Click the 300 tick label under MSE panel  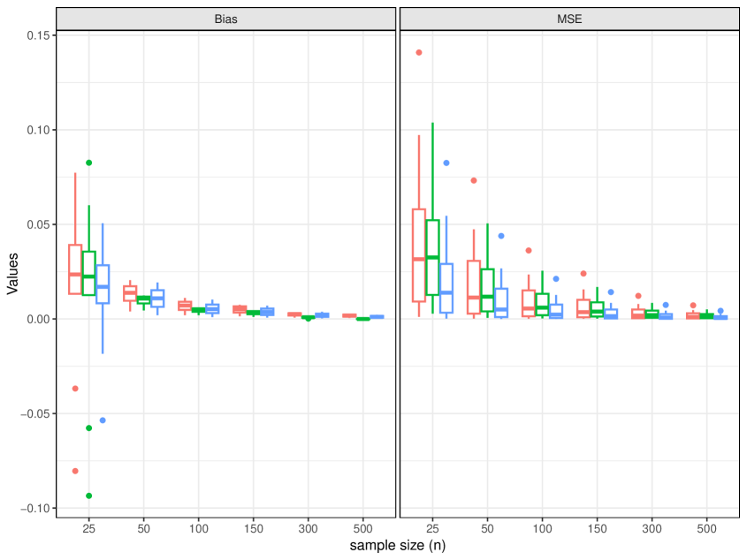[652, 528]
